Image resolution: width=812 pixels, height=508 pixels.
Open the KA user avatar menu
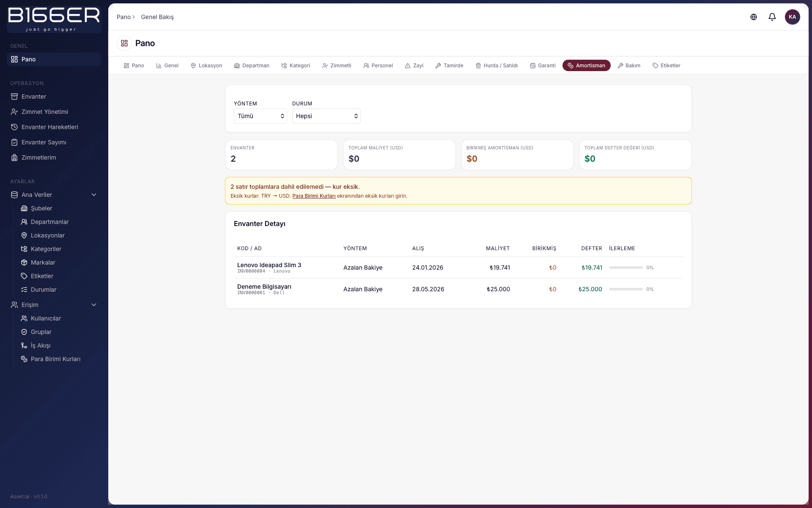tap(793, 17)
